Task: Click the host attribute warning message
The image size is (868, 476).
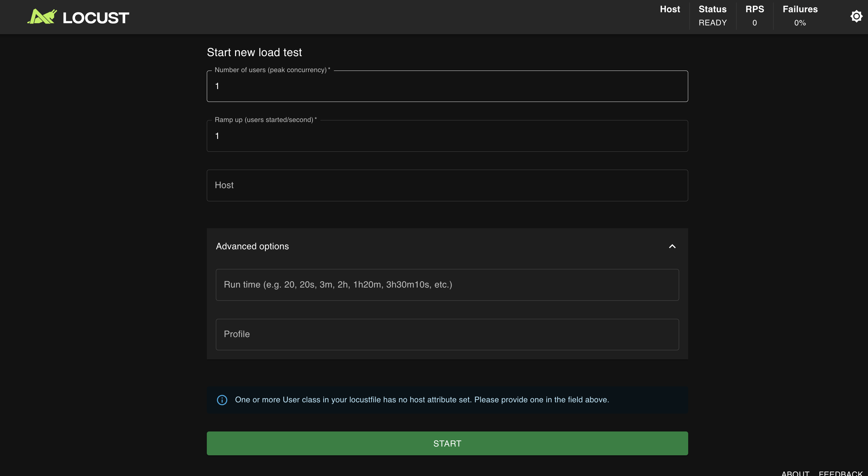Action: [x=421, y=399]
